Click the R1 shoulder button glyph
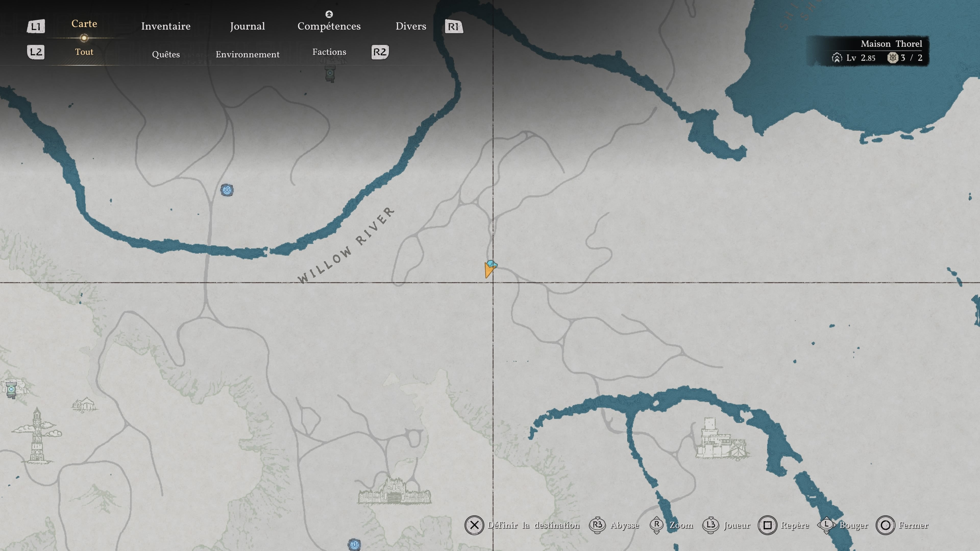Viewport: 980px width, 551px height. [454, 26]
